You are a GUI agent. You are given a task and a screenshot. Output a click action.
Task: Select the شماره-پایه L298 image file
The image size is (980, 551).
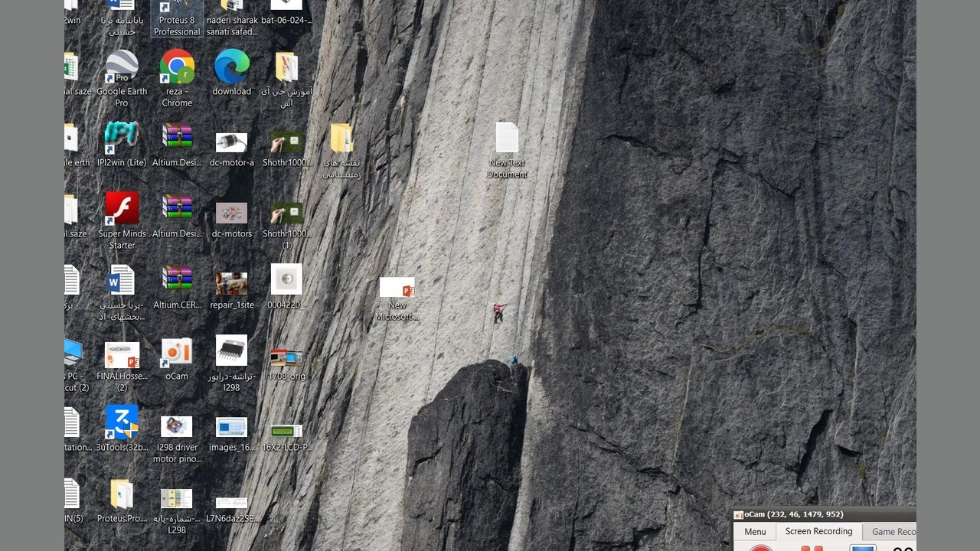click(x=177, y=511)
